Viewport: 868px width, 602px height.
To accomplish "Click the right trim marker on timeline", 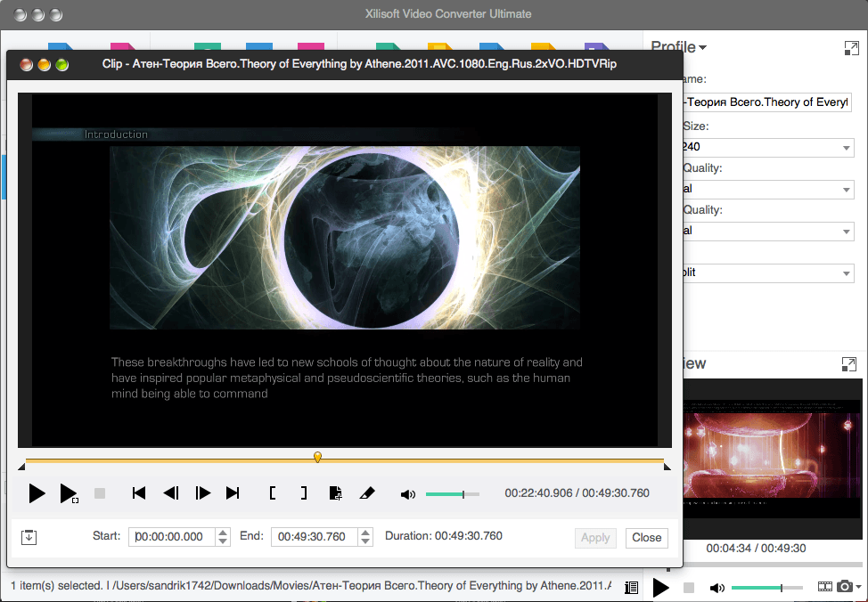I will click(667, 467).
